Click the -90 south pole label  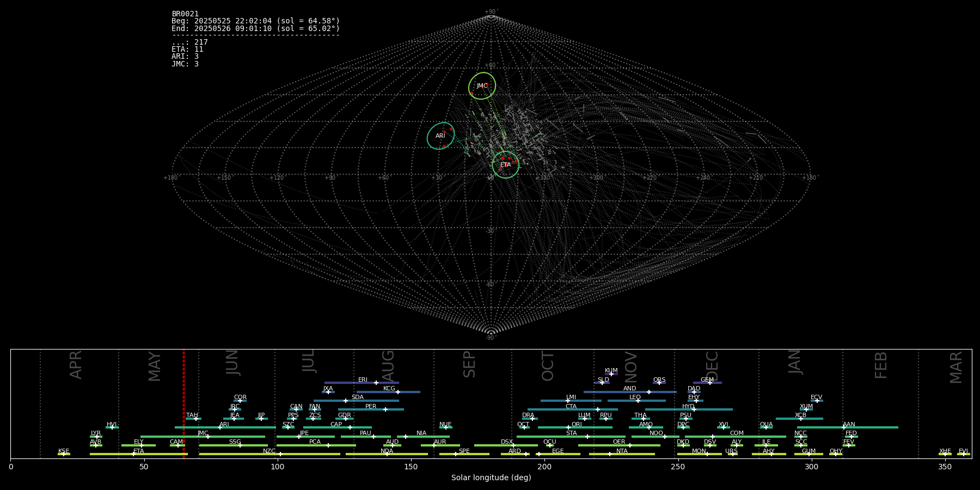[x=491, y=338]
